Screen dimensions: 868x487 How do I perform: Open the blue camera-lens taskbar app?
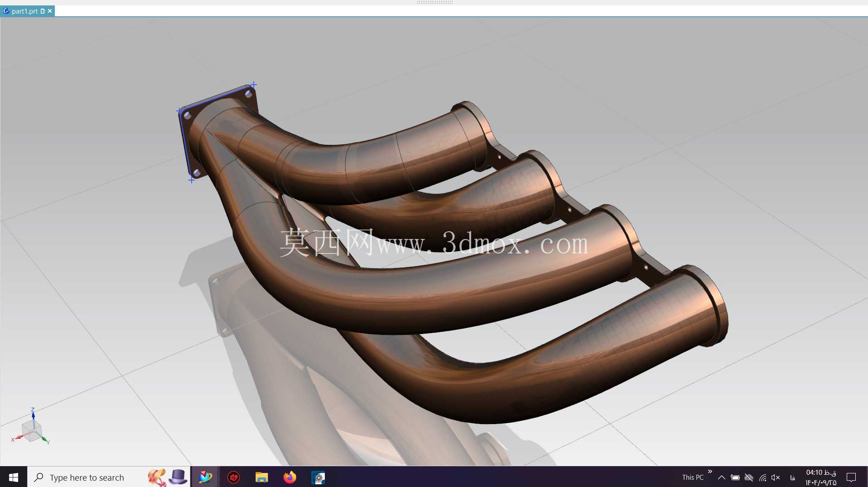point(318,477)
